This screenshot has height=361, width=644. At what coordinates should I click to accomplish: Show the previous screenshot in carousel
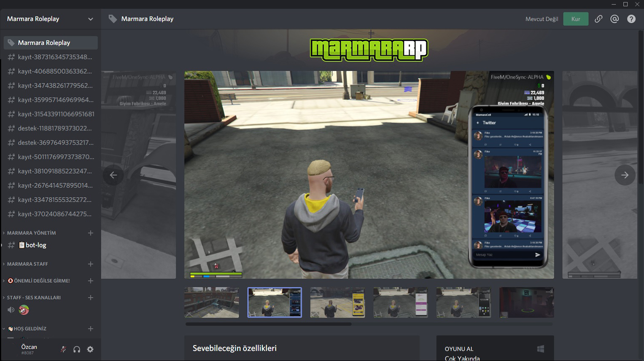pyautogui.click(x=113, y=175)
